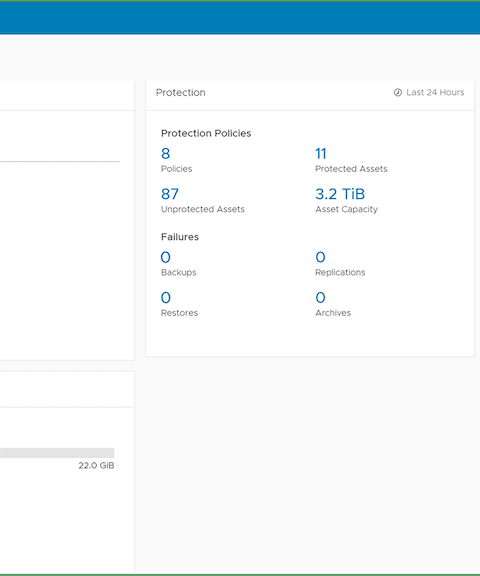This screenshot has height=576, width=480.
Task: Click the Protection panel title
Action: click(x=181, y=93)
